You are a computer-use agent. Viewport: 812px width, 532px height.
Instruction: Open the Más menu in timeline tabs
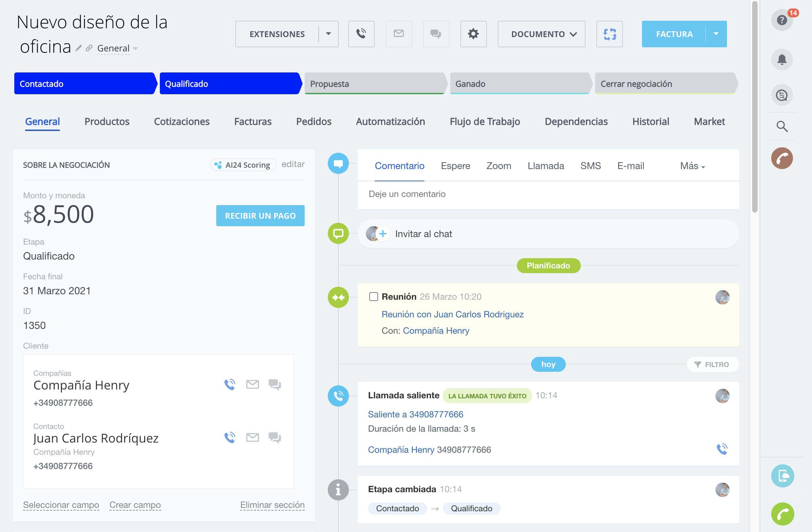692,166
